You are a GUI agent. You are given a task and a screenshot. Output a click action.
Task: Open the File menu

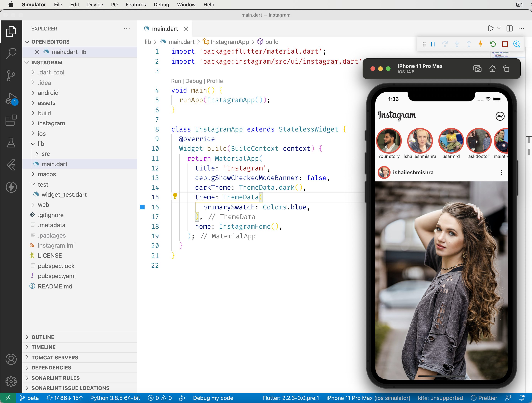pos(58,5)
